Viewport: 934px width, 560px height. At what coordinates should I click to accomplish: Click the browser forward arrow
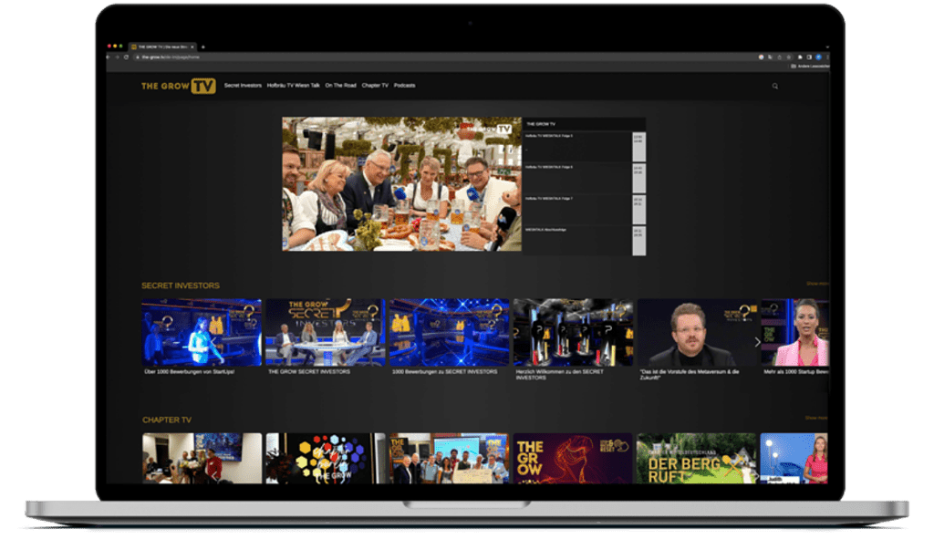tap(118, 57)
